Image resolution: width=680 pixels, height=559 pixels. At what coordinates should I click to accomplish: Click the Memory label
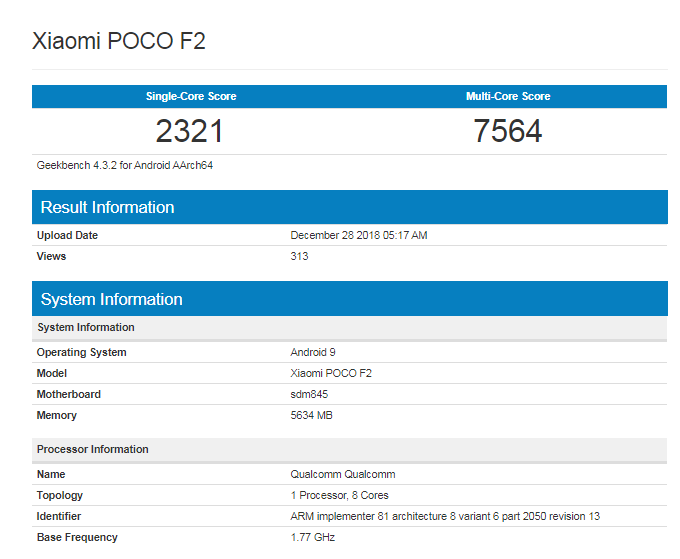point(56,415)
